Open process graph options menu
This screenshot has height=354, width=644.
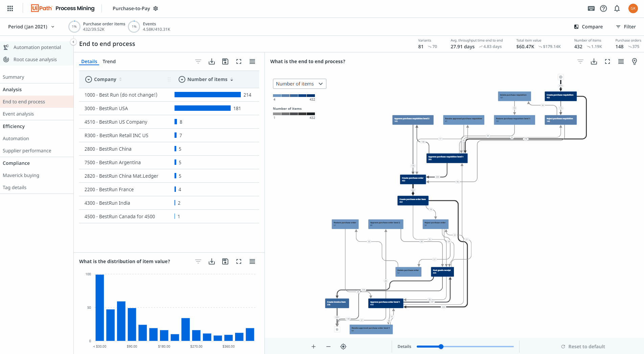click(x=621, y=61)
